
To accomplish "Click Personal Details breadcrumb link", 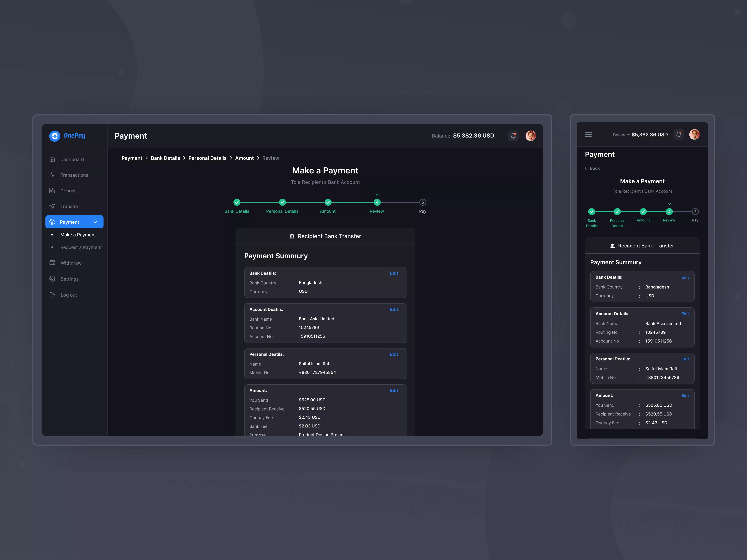I will pyautogui.click(x=207, y=158).
